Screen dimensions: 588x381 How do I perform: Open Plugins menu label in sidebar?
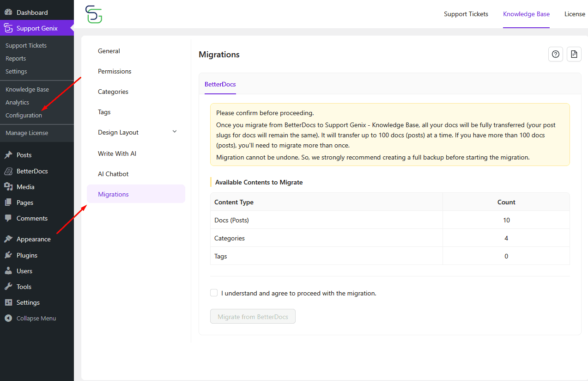27,255
